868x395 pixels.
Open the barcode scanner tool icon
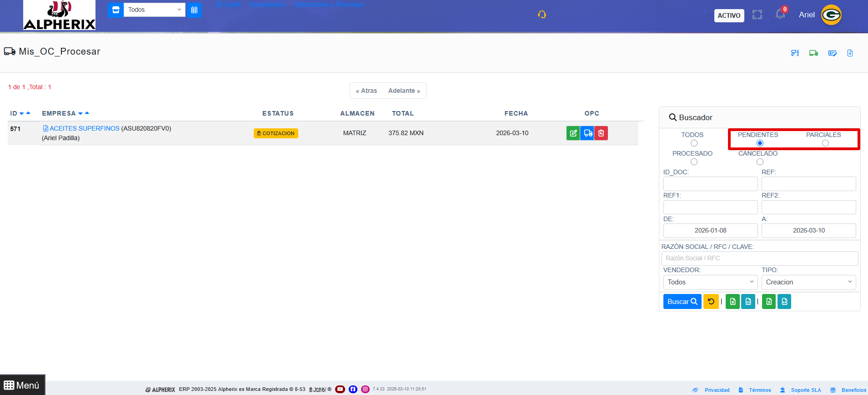coord(795,53)
